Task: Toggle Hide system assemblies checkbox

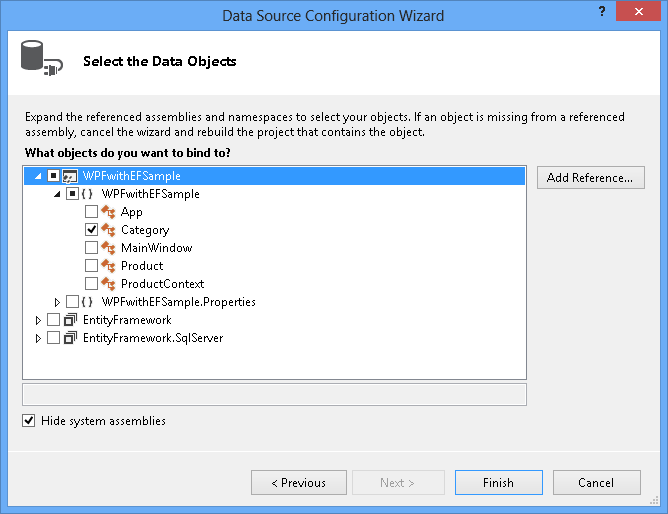Action: coord(29,421)
